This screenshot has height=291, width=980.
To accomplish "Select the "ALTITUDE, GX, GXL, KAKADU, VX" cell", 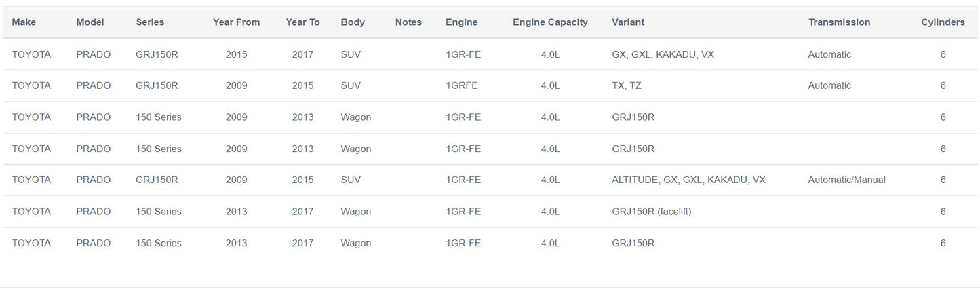I will (x=688, y=180).
